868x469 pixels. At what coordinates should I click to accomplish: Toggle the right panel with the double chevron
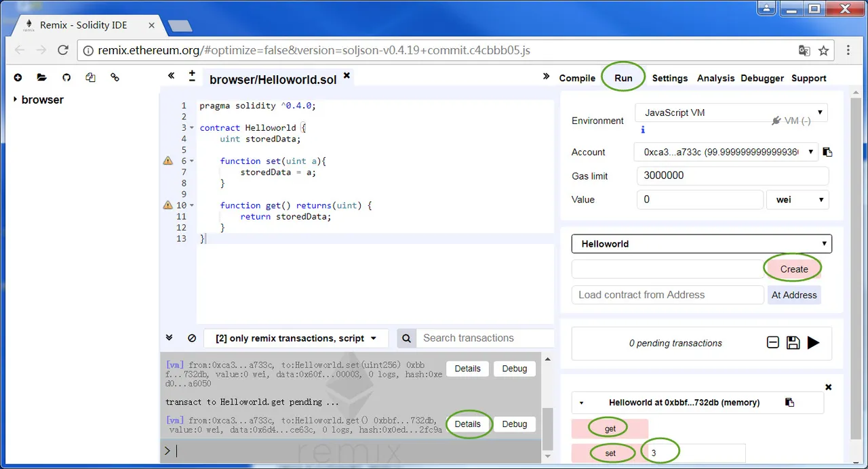click(x=547, y=77)
